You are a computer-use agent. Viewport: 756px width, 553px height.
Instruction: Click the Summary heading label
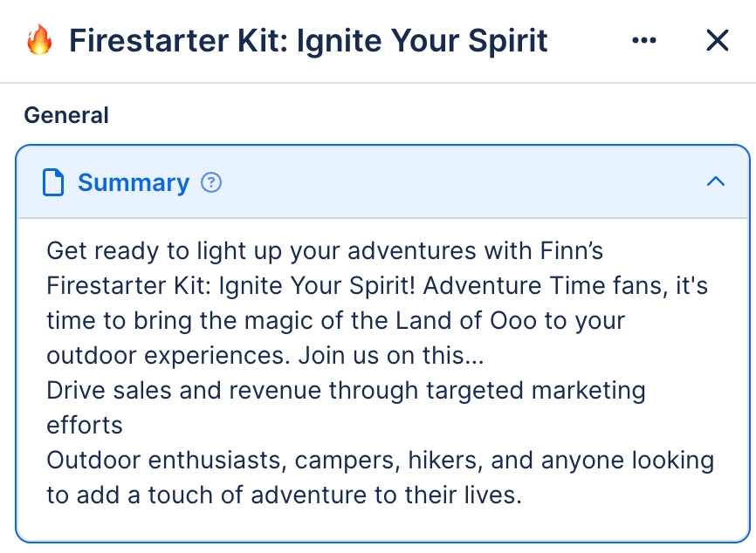pos(133,182)
